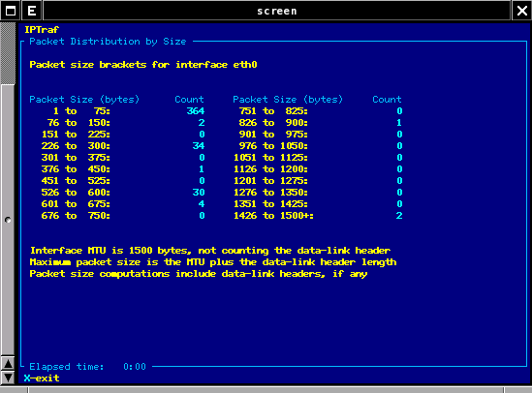The image size is (532, 393).
Task: Click the count for 1426 to 1500+
Action: (399, 216)
